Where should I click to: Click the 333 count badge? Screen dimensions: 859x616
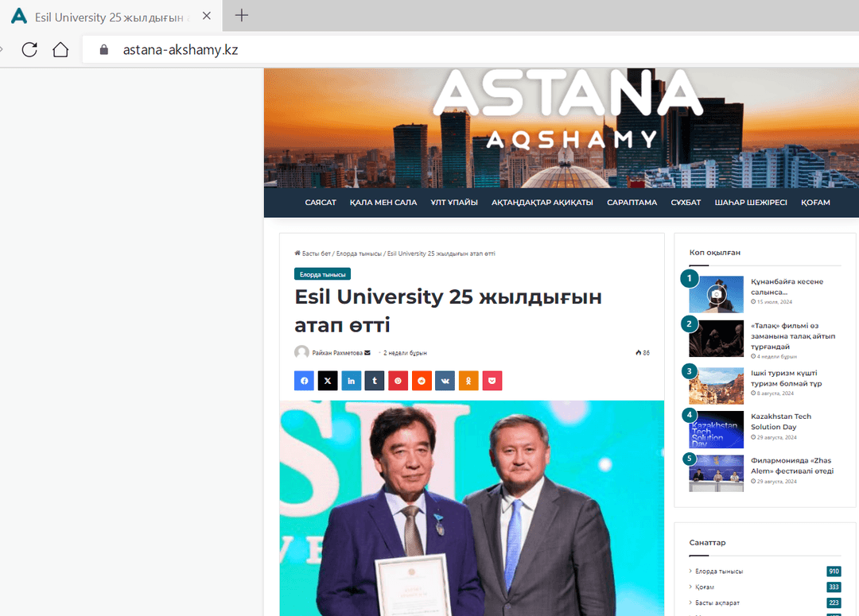tap(834, 587)
